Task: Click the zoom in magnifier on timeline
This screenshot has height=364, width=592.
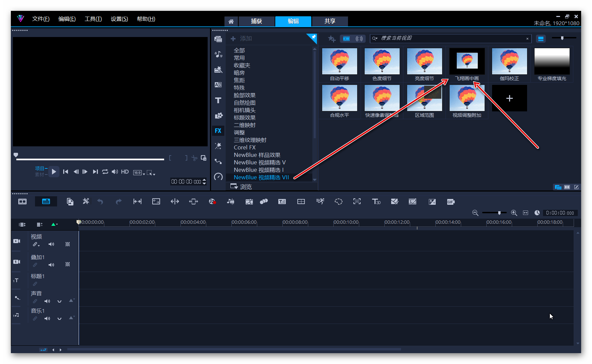Action: coord(514,213)
